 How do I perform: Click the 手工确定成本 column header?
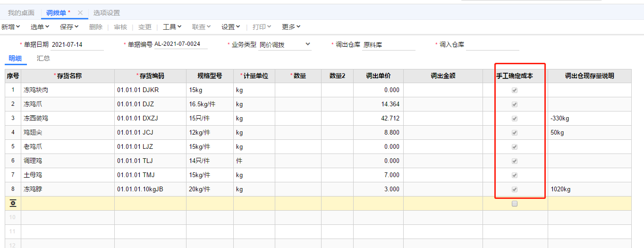[x=515, y=76]
